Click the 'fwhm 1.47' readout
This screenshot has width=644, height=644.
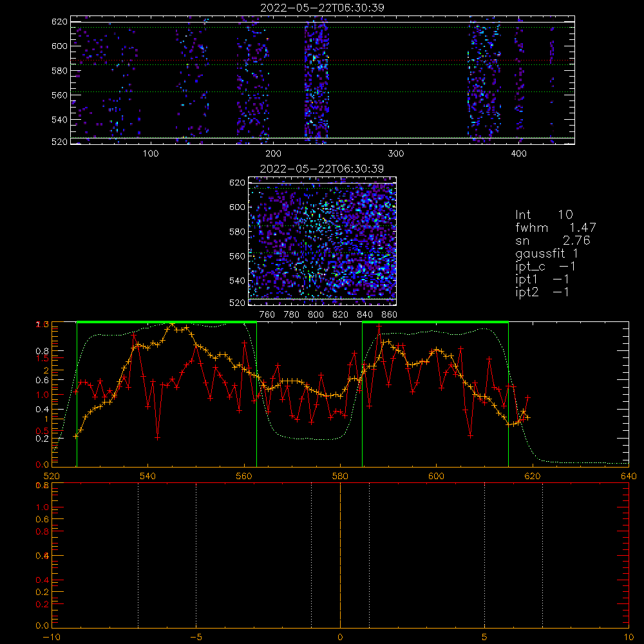(555, 227)
